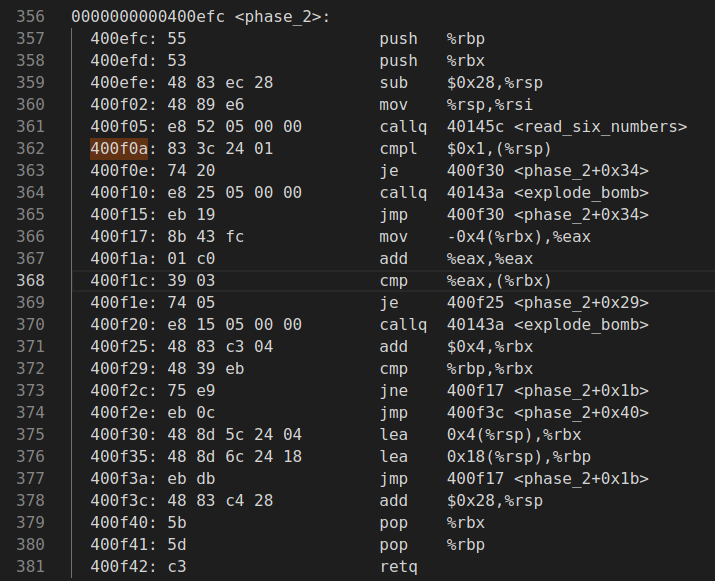Click the cmpl mnemonic on line 362
This screenshot has width=715, height=581.
(x=397, y=149)
